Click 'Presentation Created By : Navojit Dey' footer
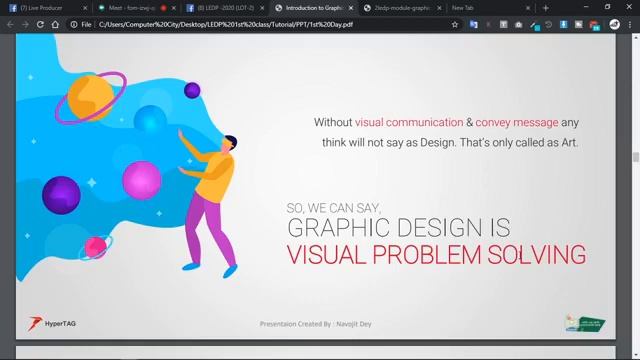This screenshot has height=360, width=640. click(316, 324)
